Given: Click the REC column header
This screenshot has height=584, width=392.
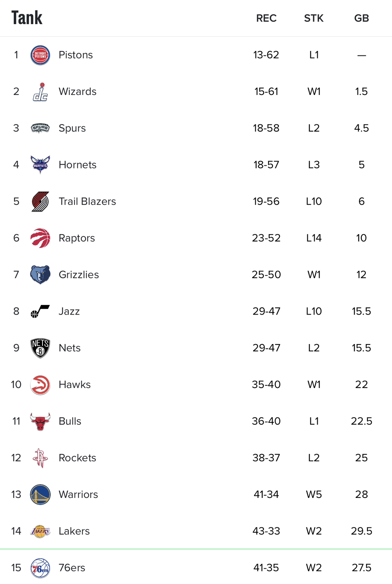Looking at the screenshot, I should pyautogui.click(x=266, y=18).
